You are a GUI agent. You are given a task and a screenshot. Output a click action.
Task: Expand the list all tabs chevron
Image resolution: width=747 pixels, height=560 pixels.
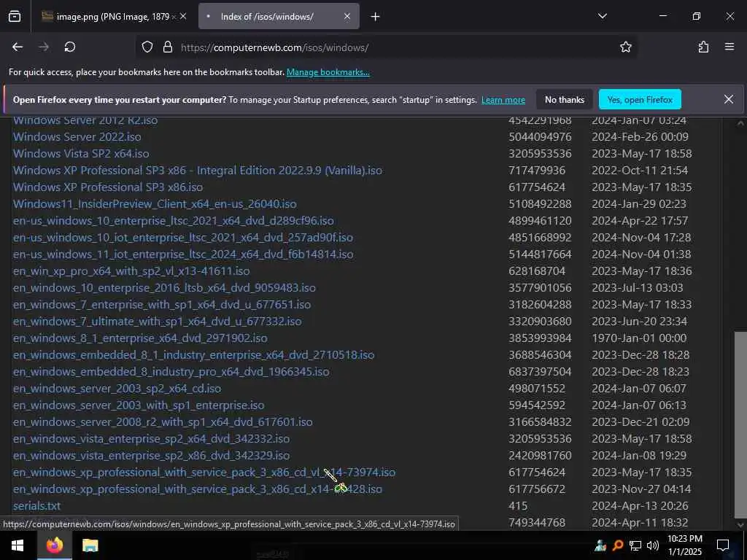click(603, 16)
